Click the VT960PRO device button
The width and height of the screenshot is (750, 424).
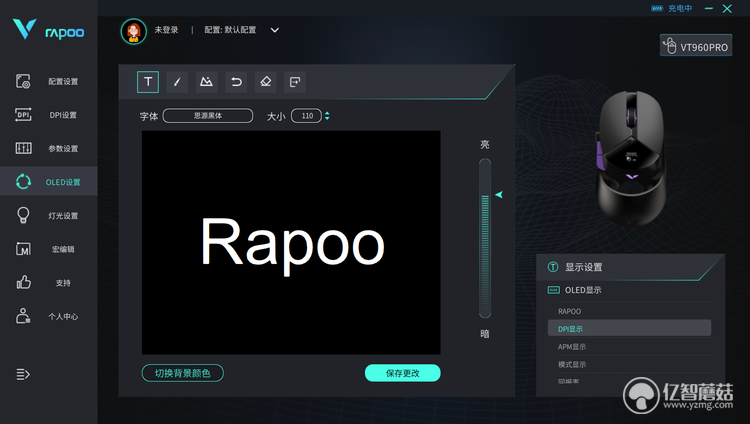point(696,45)
